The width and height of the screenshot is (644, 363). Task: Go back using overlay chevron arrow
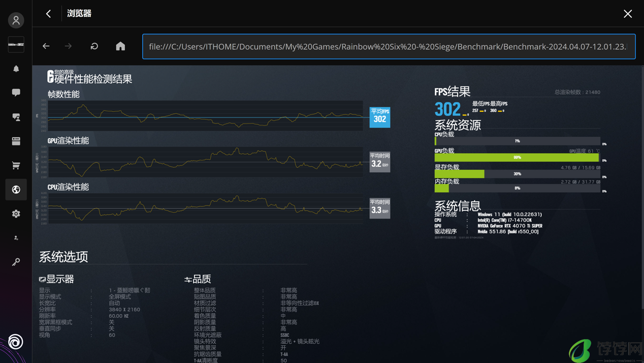[48, 14]
